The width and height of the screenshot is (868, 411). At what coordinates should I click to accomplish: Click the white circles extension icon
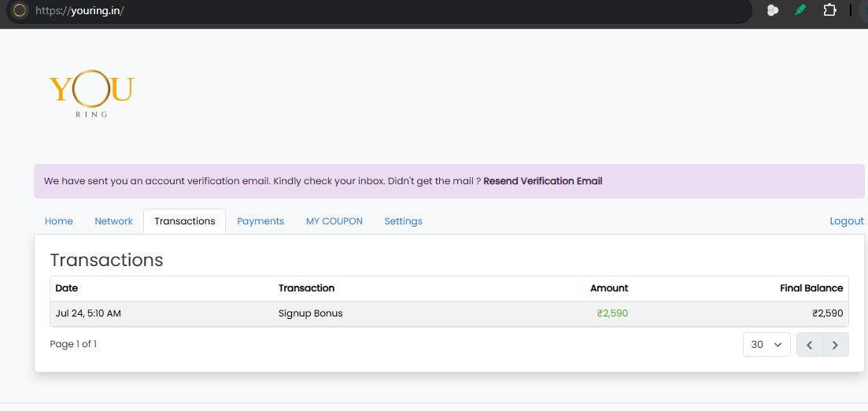(x=772, y=10)
